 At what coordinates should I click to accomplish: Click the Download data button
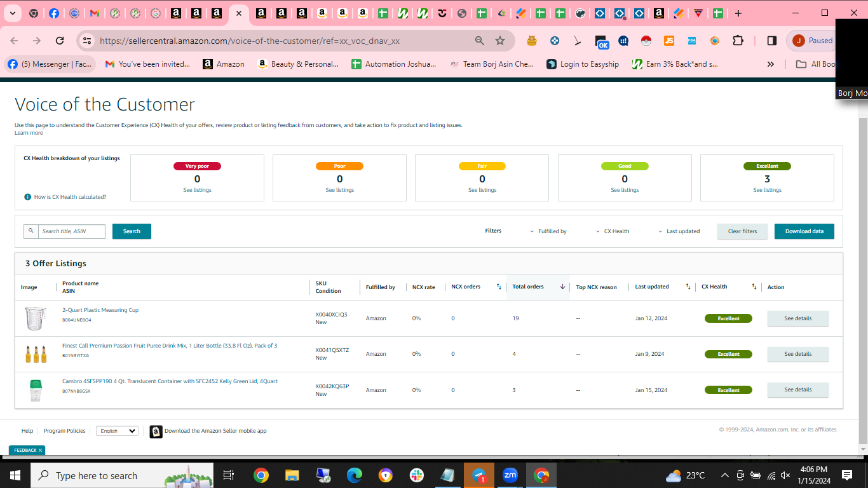pos(804,231)
